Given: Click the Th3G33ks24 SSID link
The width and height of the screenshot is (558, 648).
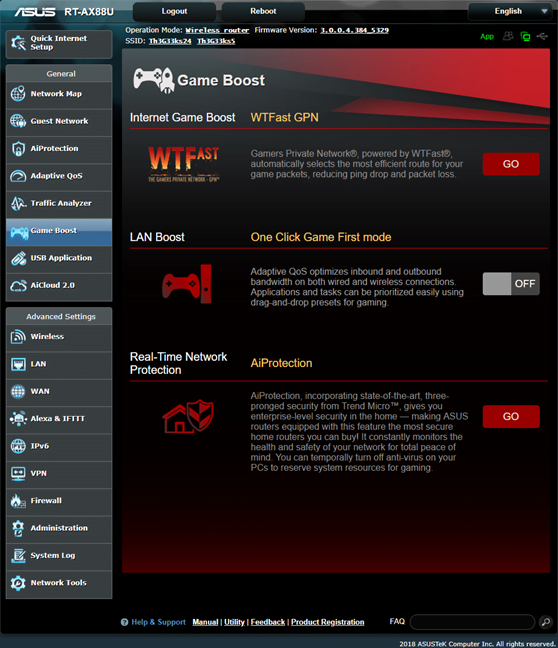Looking at the screenshot, I should tap(170, 41).
